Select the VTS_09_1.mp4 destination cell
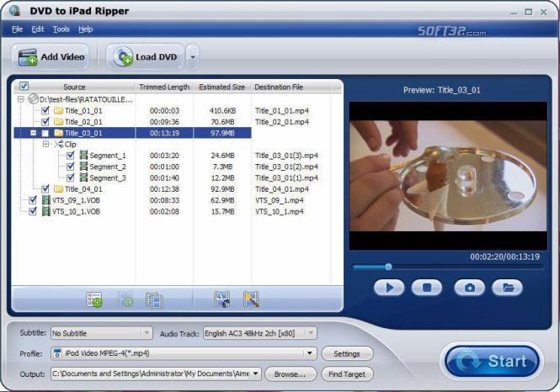 coord(280,200)
